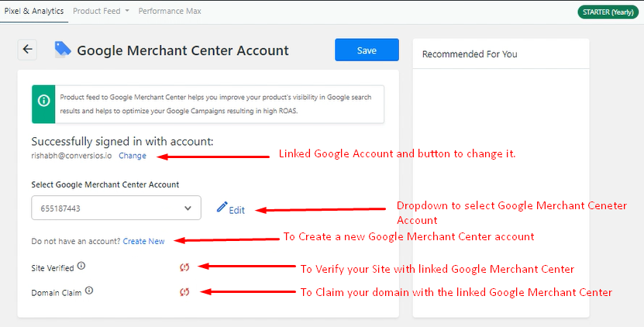Click the Recommended For You panel header
The image size is (644, 327).
[501, 53]
